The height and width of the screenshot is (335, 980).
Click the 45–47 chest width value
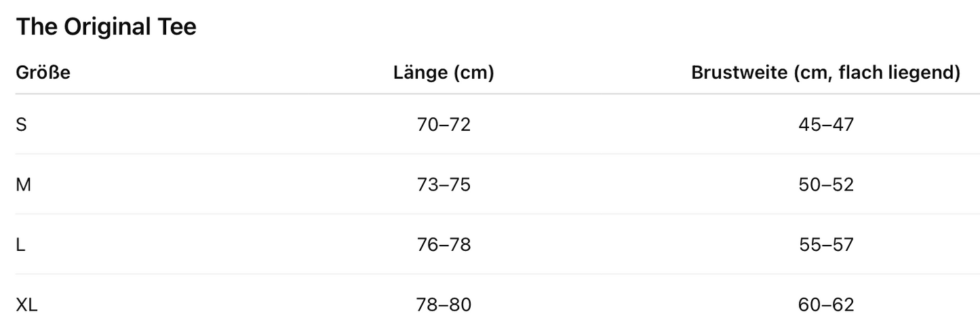826,125
